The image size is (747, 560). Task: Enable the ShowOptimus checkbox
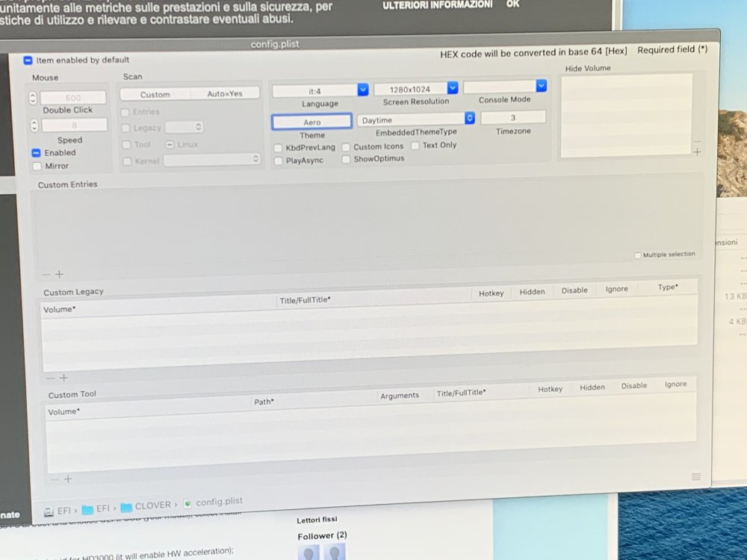tap(347, 159)
